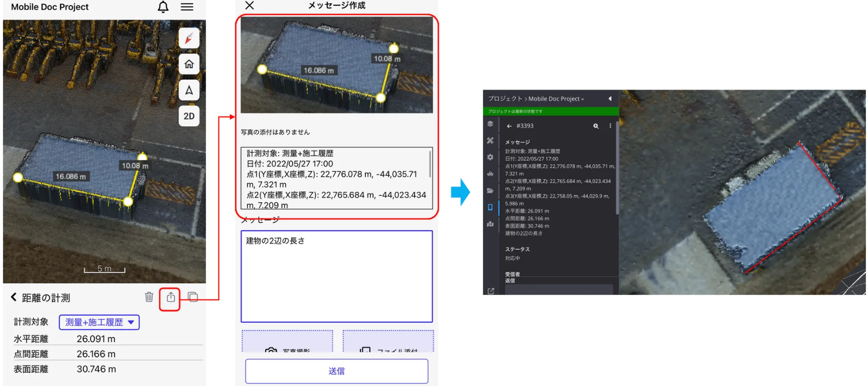Screen dimensions: 868x386
Task: Open the settings gear in the desktop sidebar
Action: coord(490,157)
